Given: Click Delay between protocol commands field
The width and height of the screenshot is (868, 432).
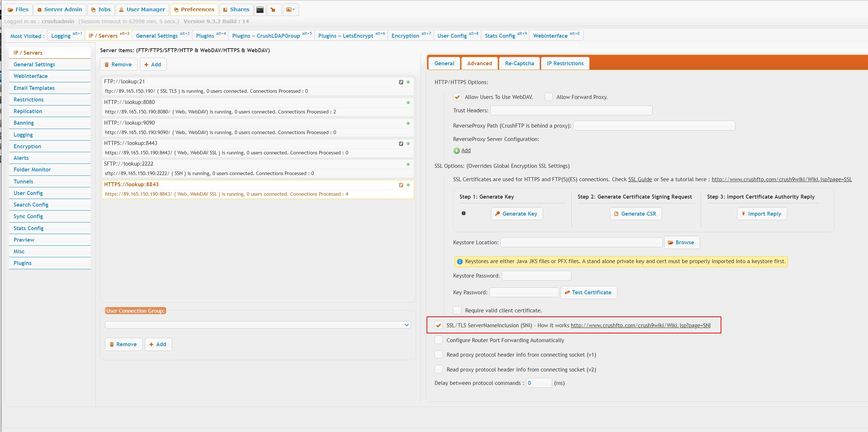Looking at the screenshot, I should [x=539, y=383].
